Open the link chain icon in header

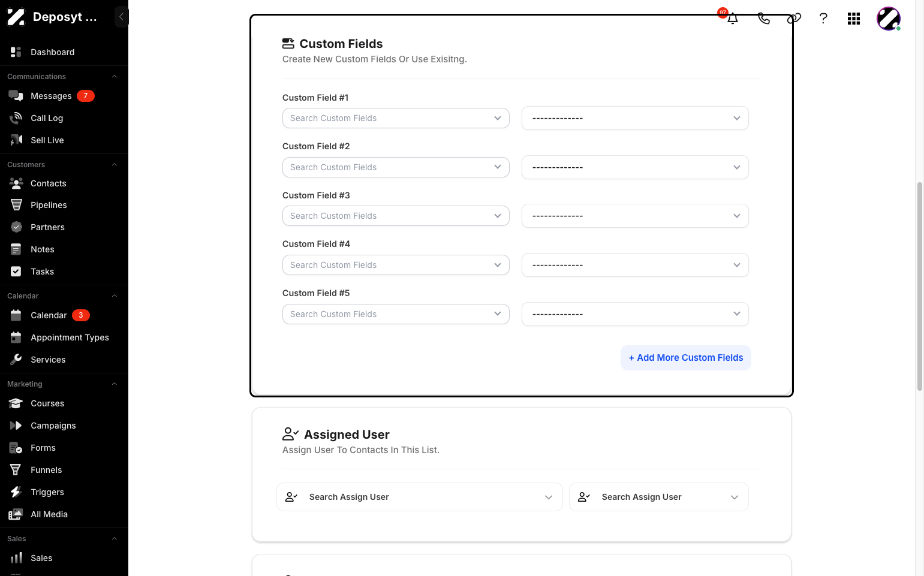794,19
